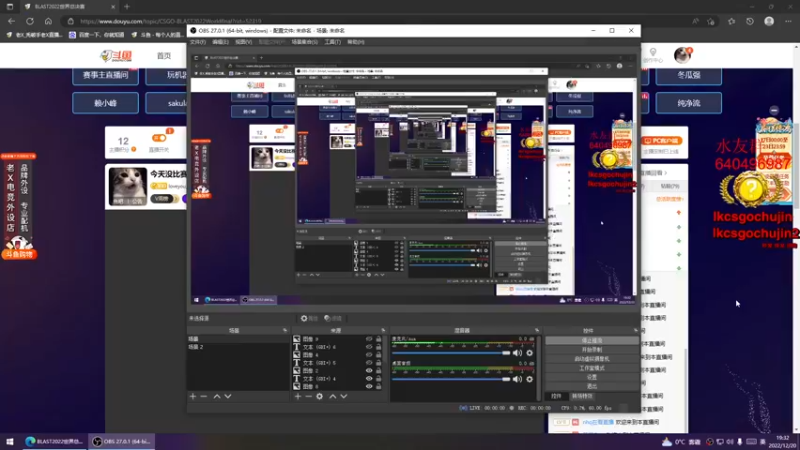Viewport: 800px width, 450px height.
Task: Open new tab in Edge
Action: (x=127, y=7)
